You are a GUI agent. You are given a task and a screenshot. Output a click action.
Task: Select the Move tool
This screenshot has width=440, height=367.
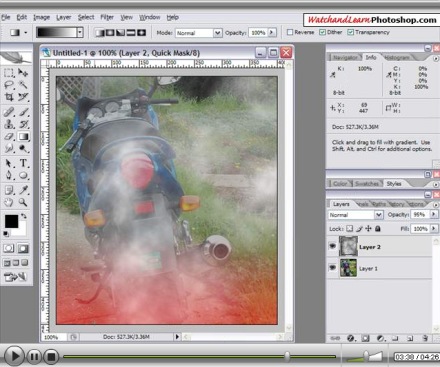pyautogui.click(x=23, y=73)
